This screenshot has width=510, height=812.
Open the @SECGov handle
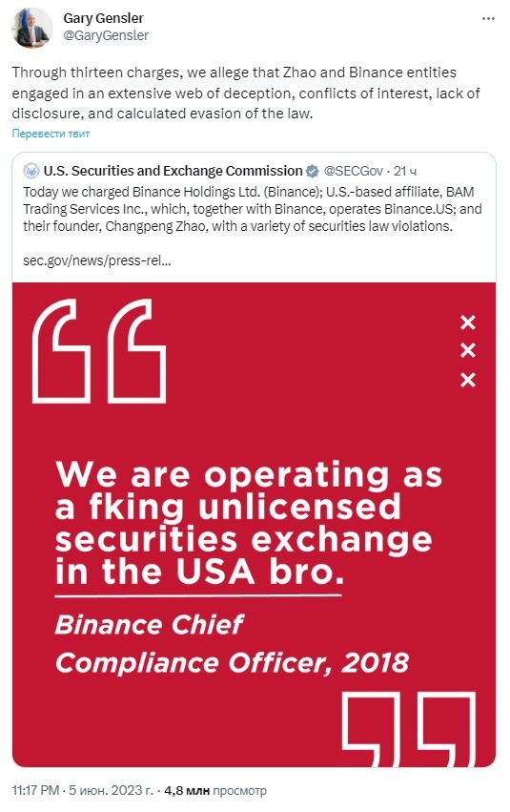[x=354, y=171]
